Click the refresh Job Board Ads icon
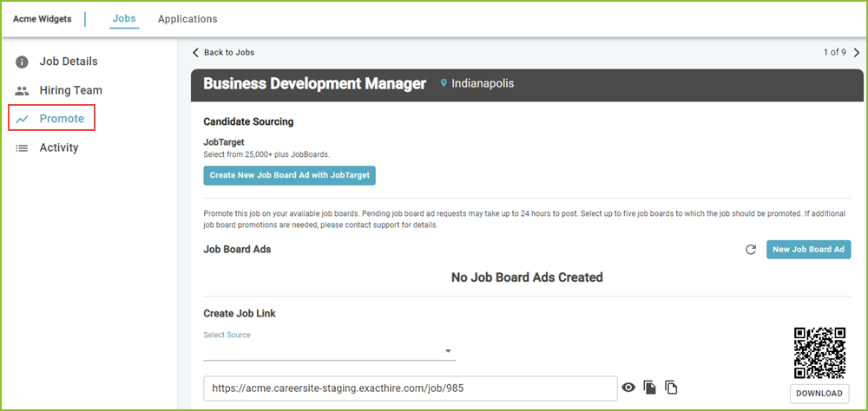Viewport: 868px width, 411px height. (x=751, y=250)
